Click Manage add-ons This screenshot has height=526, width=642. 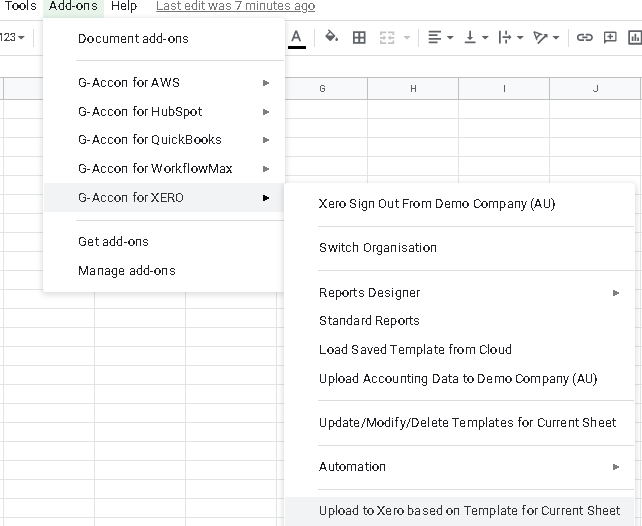tap(164, 271)
